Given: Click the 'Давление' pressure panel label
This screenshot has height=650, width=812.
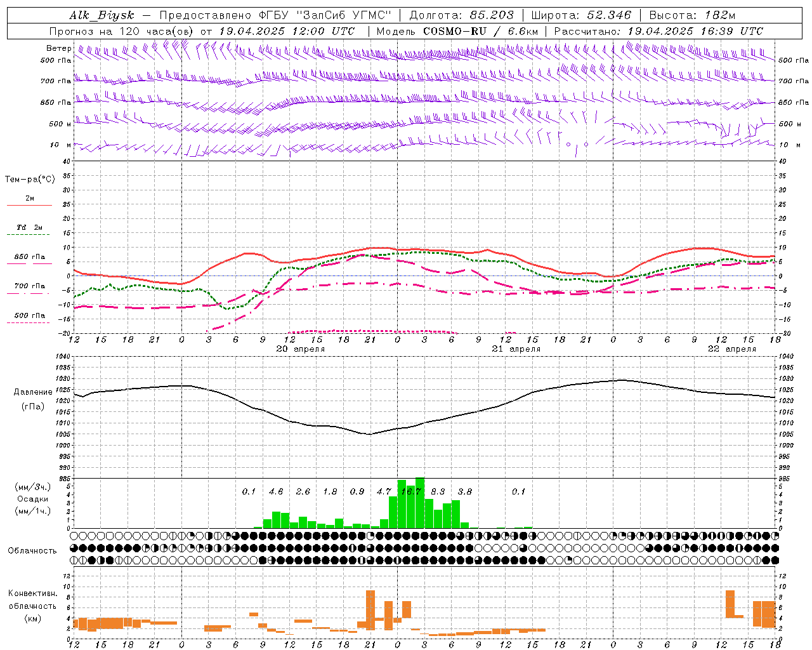Looking at the screenshot, I should coord(33,392).
